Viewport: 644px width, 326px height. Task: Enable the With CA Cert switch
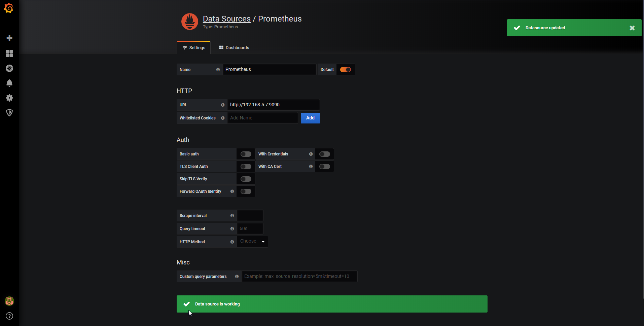(x=325, y=167)
